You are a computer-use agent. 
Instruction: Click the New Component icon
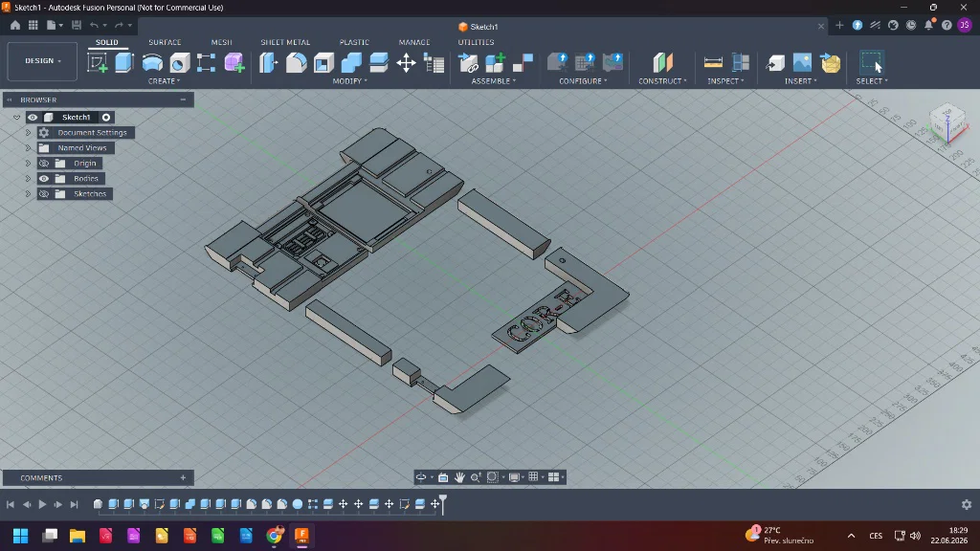click(495, 62)
